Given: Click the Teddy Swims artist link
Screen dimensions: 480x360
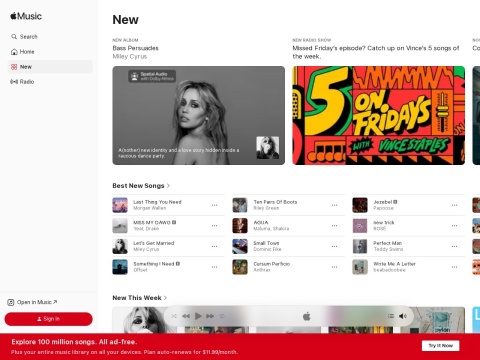Looking at the screenshot, I should click(388, 249).
